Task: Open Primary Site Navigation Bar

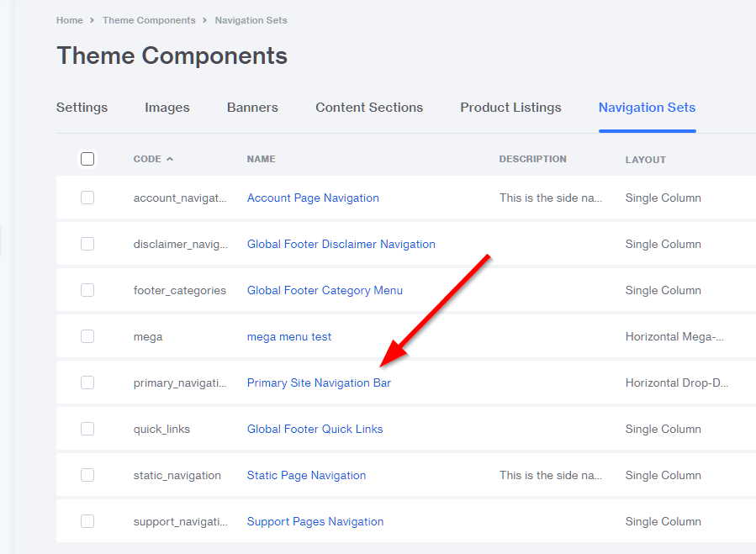Action: pyautogui.click(x=319, y=383)
